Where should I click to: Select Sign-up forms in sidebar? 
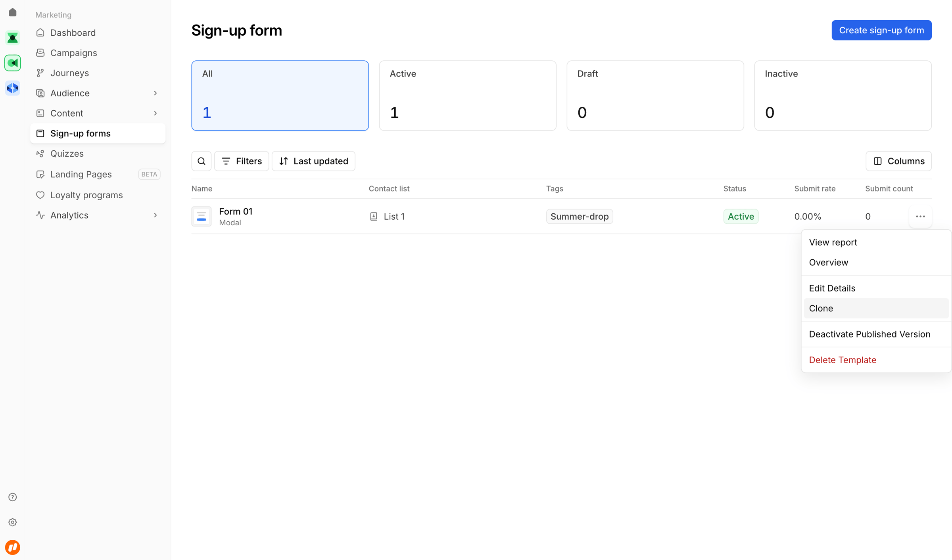(98, 133)
